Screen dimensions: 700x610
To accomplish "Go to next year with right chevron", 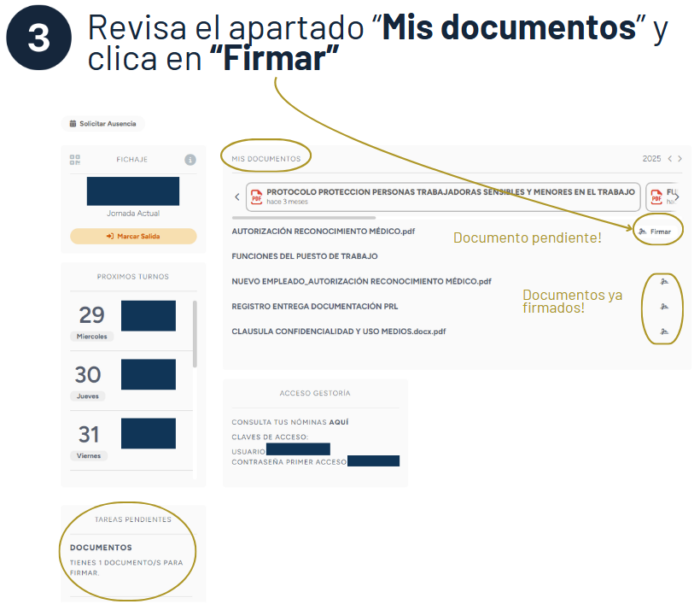I will (x=680, y=159).
